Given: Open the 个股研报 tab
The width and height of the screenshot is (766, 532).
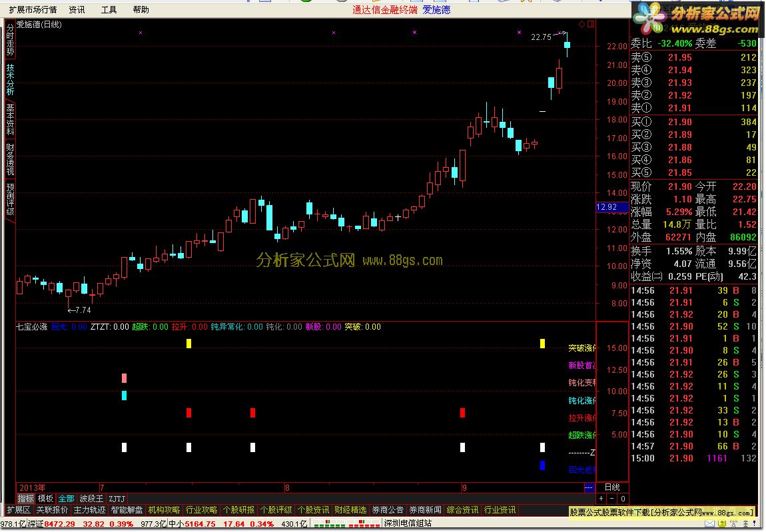Looking at the screenshot, I should [x=238, y=510].
